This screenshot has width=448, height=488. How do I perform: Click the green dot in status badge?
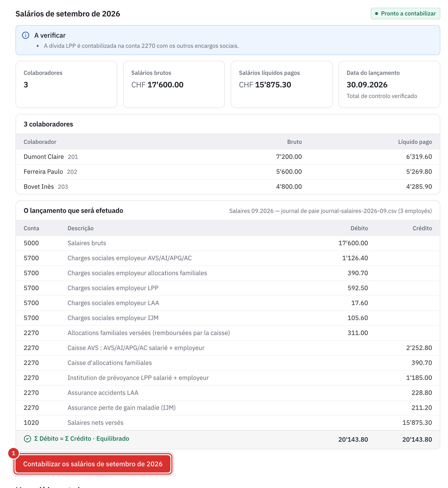point(377,14)
